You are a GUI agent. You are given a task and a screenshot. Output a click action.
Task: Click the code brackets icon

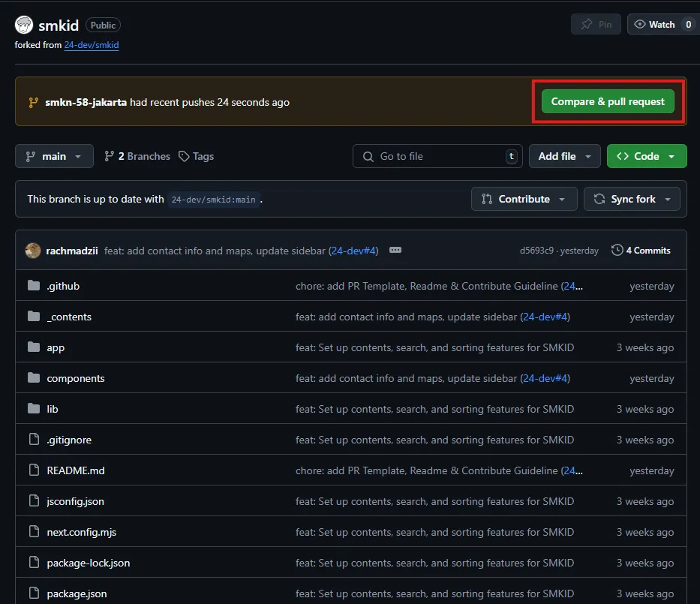[x=623, y=156]
